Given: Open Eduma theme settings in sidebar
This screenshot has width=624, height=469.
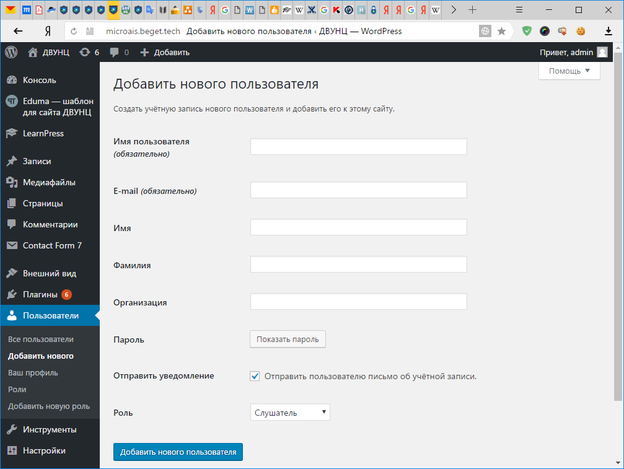Looking at the screenshot, I should click(50, 107).
